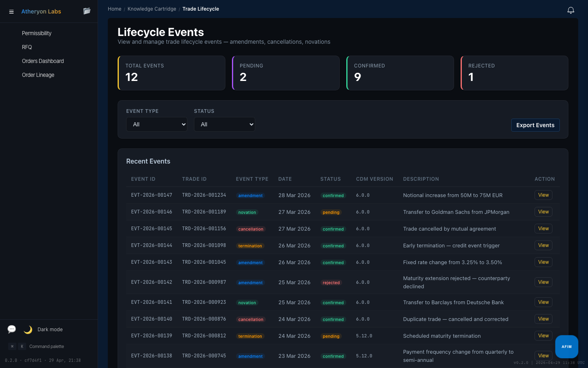The height and width of the screenshot is (368, 588).
Task: Open Order Lineage in the sidebar
Action: click(38, 75)
